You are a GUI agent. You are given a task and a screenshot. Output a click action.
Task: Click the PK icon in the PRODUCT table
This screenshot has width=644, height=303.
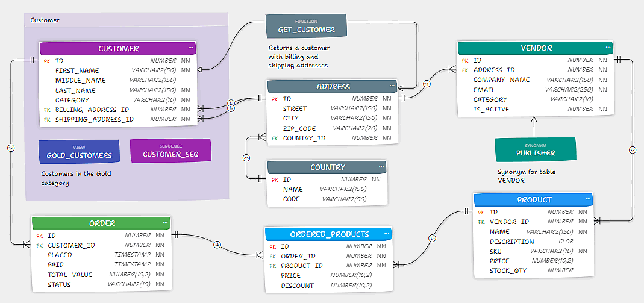click(x=481, y=212)
